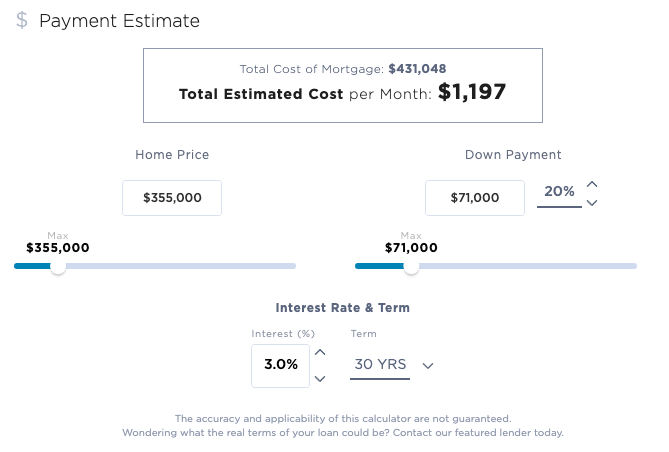This screenshot has width=669, height=452.
Task: Click the dollar sign icon beside Payment Estimate
Action: [x=22, y=21]
